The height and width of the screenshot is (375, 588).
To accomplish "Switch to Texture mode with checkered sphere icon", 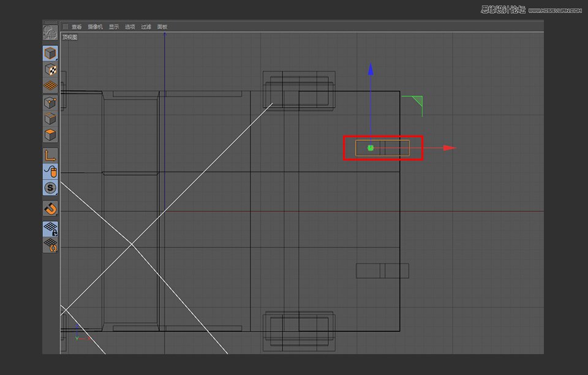I will coord(50,69).
